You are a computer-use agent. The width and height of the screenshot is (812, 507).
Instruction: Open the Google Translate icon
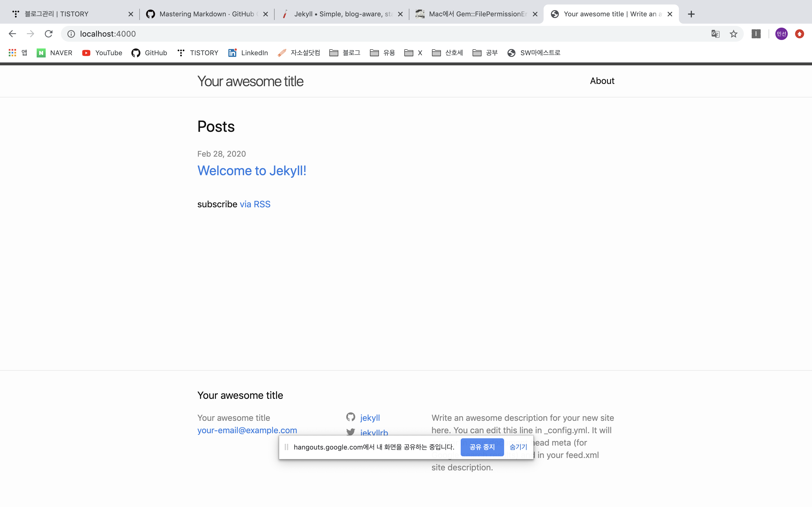click(x=715, y=34)
